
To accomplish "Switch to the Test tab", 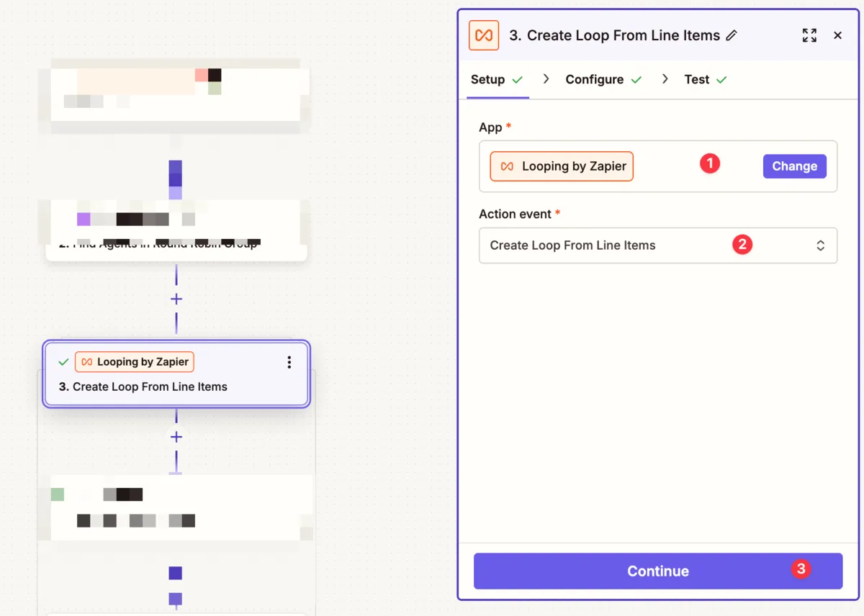I will (x=697, y=80).
